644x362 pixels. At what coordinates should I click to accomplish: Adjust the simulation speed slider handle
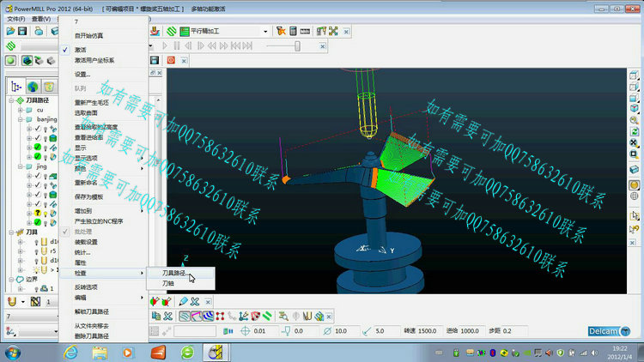point(297,46)
